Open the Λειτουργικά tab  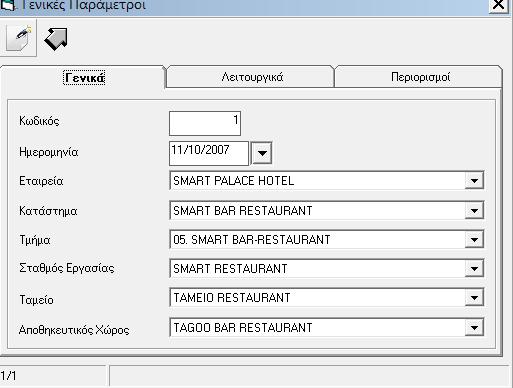252,77
